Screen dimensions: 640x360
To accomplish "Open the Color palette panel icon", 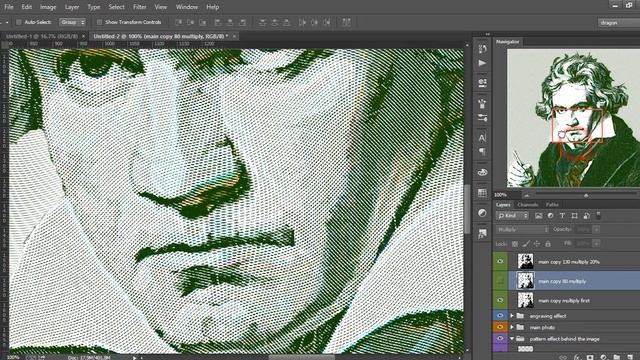I will pos(482,172).
